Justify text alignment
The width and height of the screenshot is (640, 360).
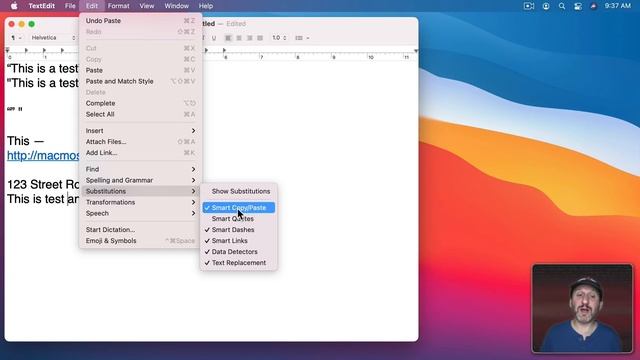tap(260, 38)
